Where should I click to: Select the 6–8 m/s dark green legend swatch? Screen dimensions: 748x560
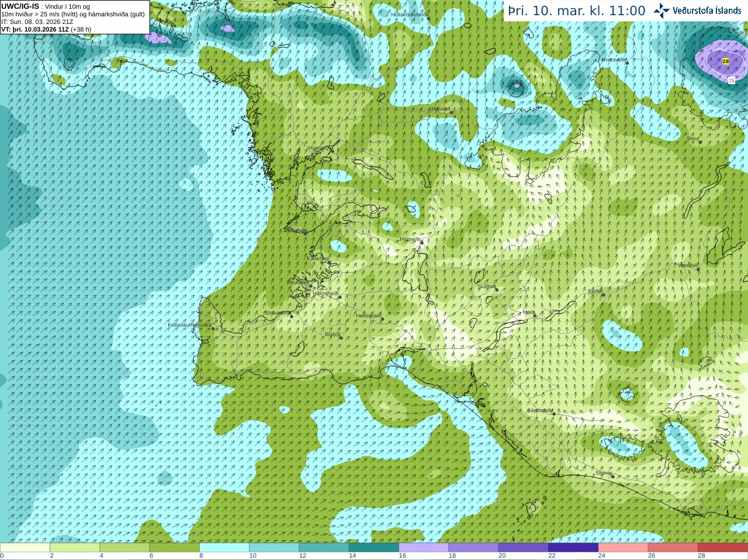click(174, 548)
